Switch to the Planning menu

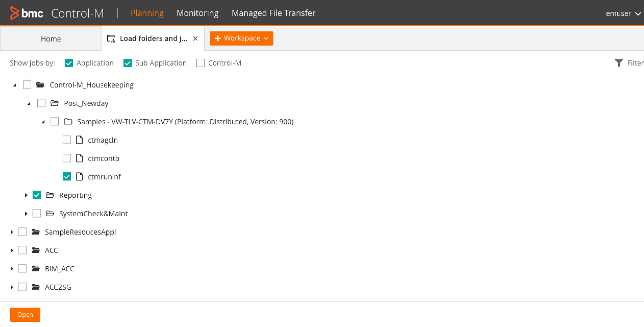coord(147,13)
